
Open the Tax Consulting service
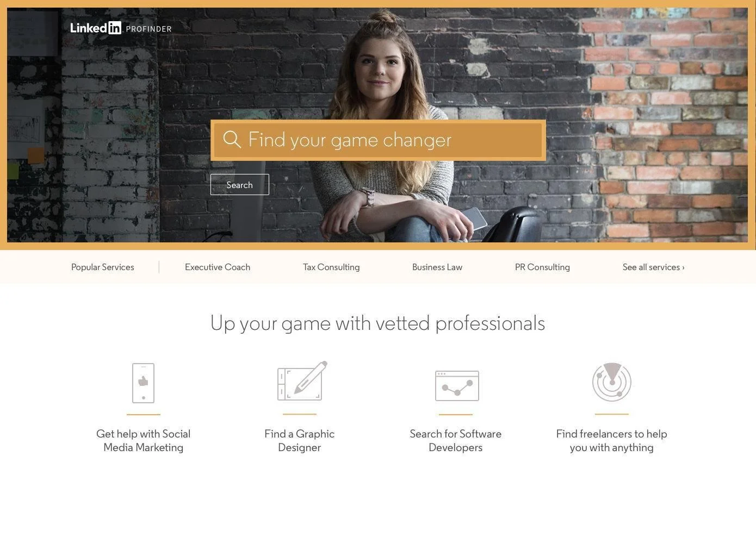(x=331, y=267)
